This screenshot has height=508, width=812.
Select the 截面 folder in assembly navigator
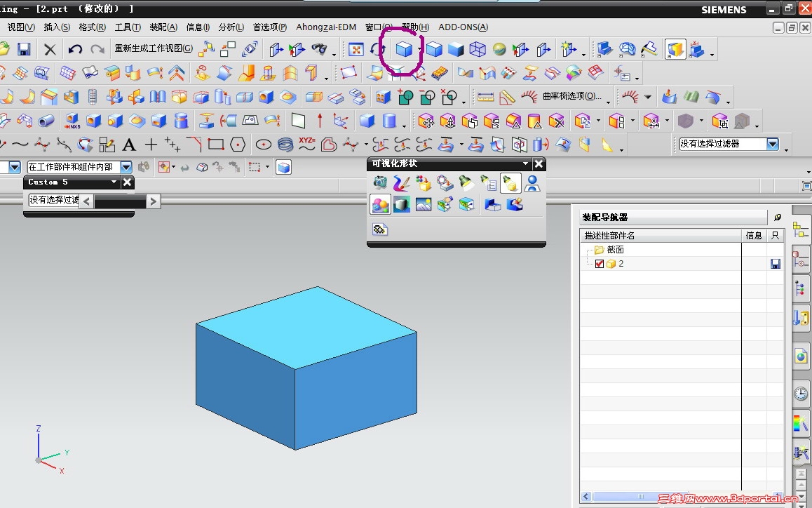(x=609, y=250)
